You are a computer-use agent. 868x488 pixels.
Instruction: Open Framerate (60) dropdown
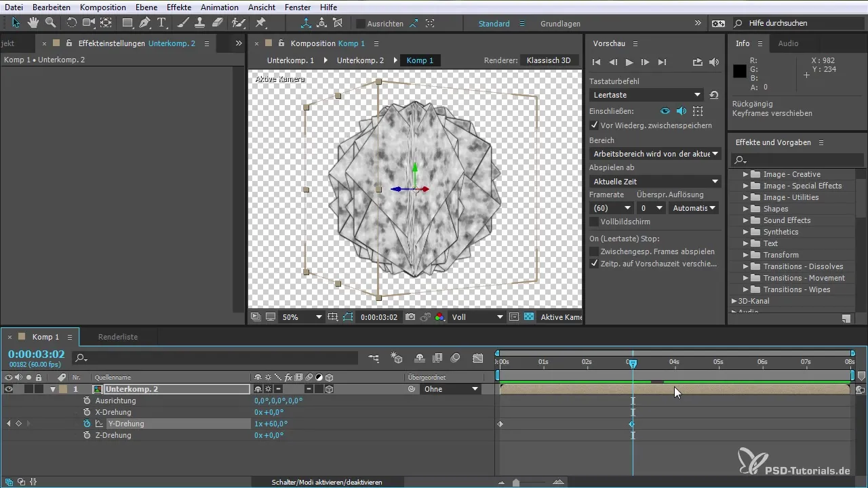coord(611,208)
